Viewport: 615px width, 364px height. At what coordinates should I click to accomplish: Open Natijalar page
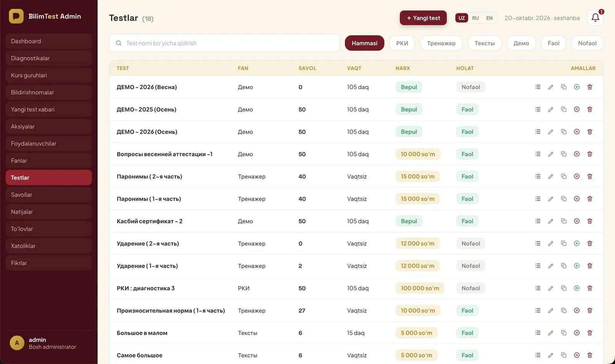(49, 212)
